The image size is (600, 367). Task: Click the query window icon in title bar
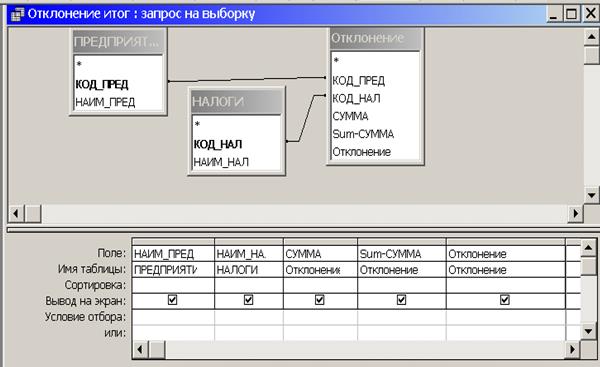click(x=17, y=15)
